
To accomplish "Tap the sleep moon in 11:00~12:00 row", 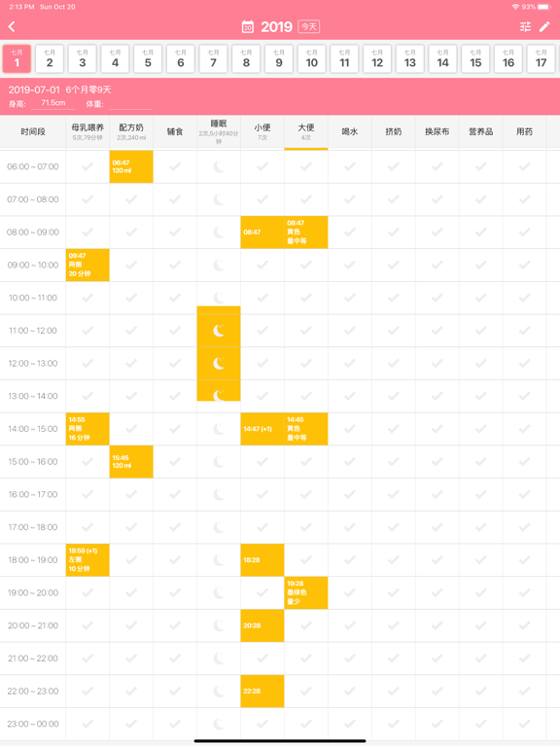I will 219,331.
